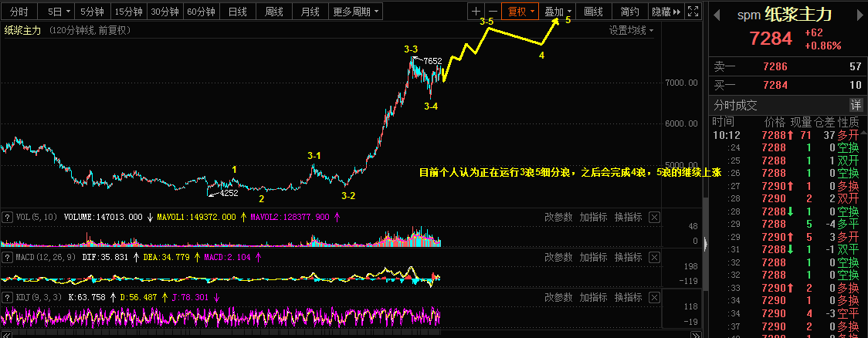Click the left arrow beside spm title

pyautogui.click(x=717, y=15)
